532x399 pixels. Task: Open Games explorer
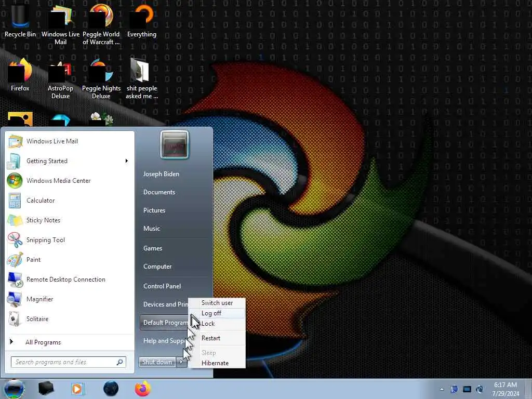click(x=153, y=248)
